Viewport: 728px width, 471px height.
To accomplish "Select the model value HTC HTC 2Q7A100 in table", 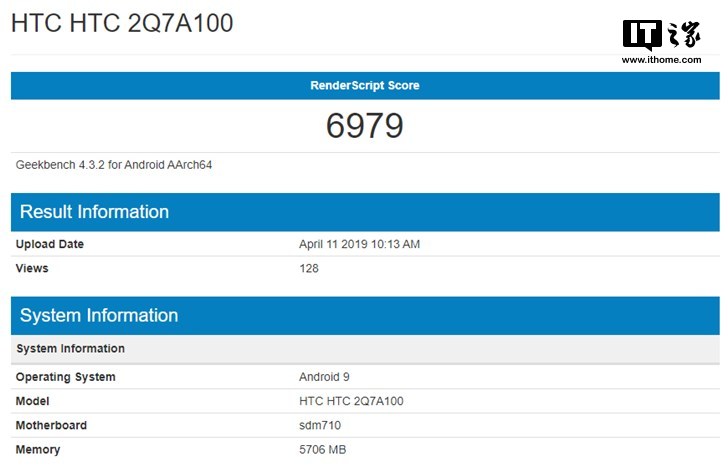I will pos(351,401).
